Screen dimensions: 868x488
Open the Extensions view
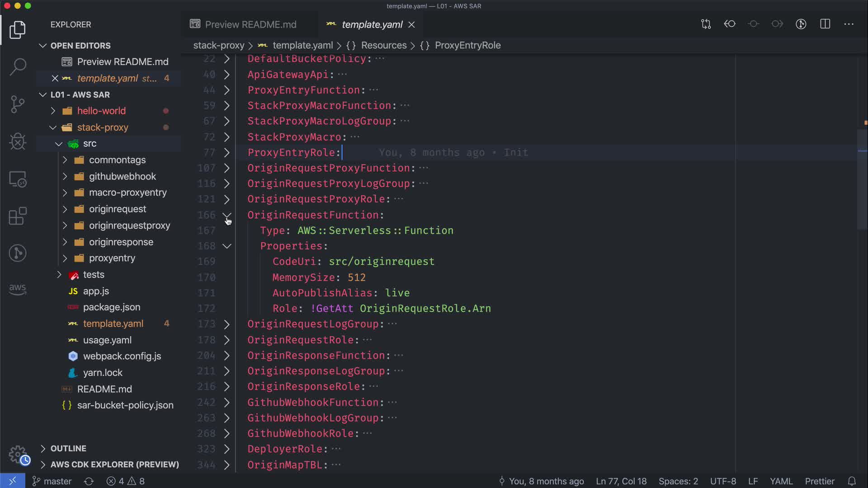pos(18,216)
